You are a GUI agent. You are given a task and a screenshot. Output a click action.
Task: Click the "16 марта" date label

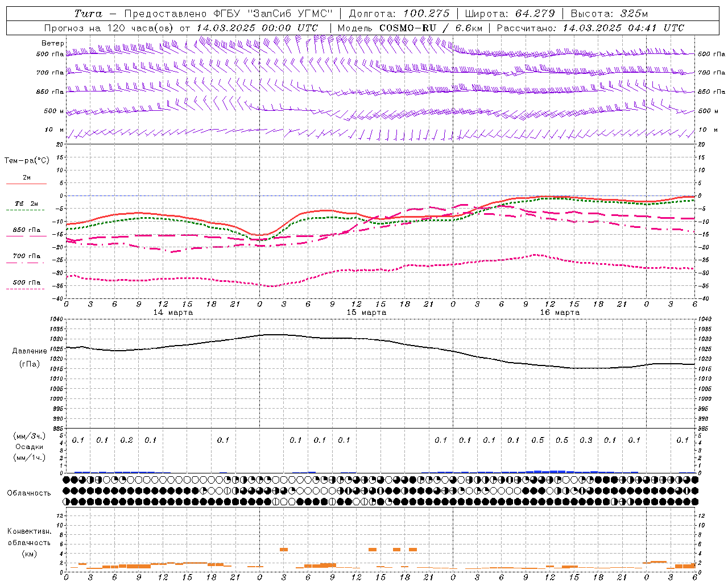pos(560,313)
